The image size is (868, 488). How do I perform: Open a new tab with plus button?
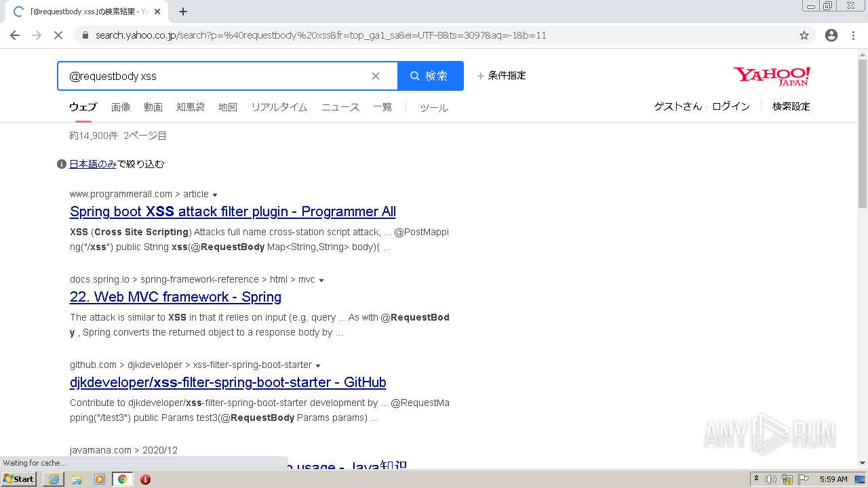183,12
